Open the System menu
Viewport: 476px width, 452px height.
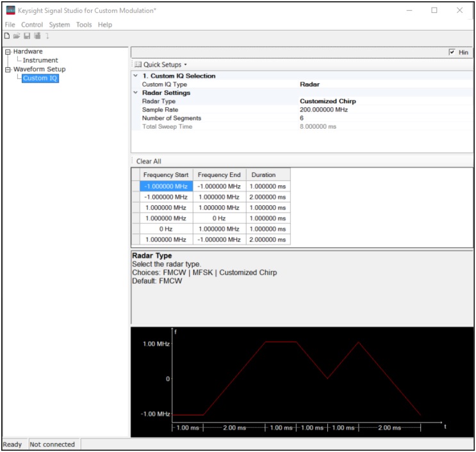pos(60,24)
